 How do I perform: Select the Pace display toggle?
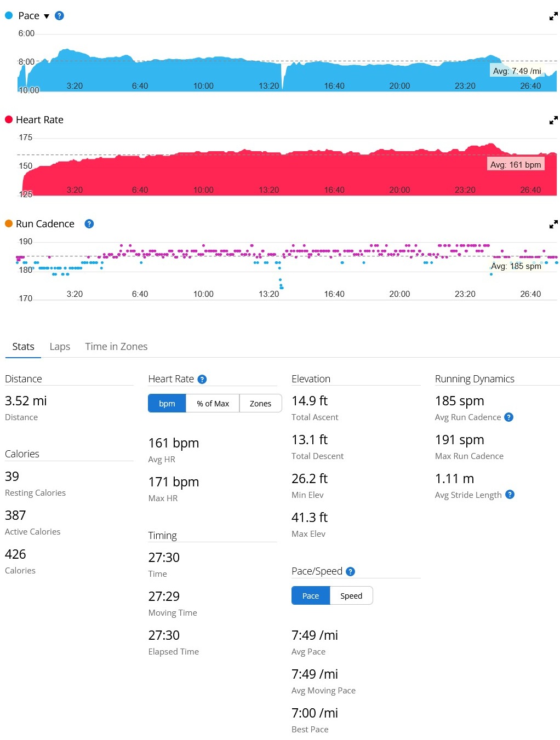[311, 596]
